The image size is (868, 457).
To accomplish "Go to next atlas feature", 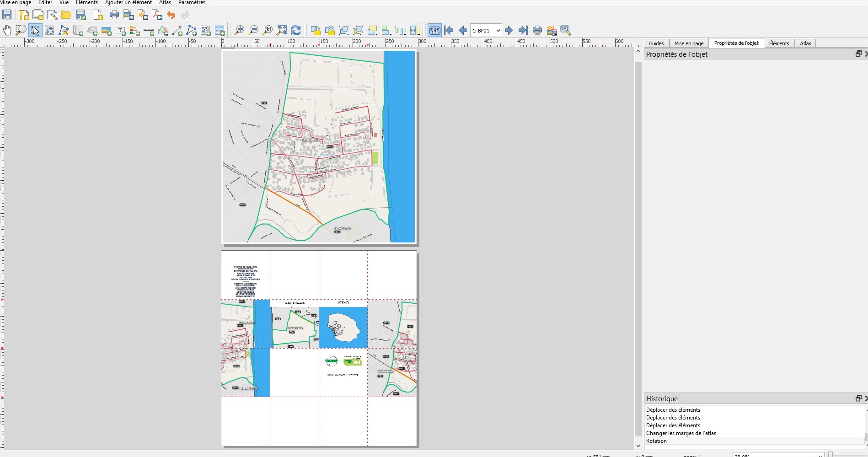I will [509, 31].
